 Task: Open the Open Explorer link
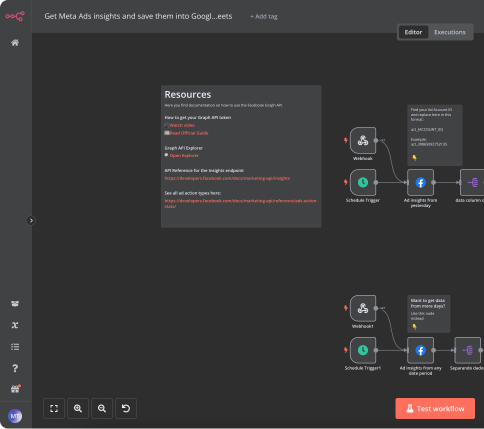click(184, 156)
